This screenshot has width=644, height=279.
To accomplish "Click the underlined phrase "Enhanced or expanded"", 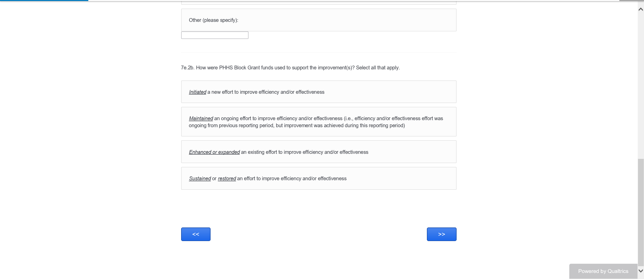I will pos(214,152).
